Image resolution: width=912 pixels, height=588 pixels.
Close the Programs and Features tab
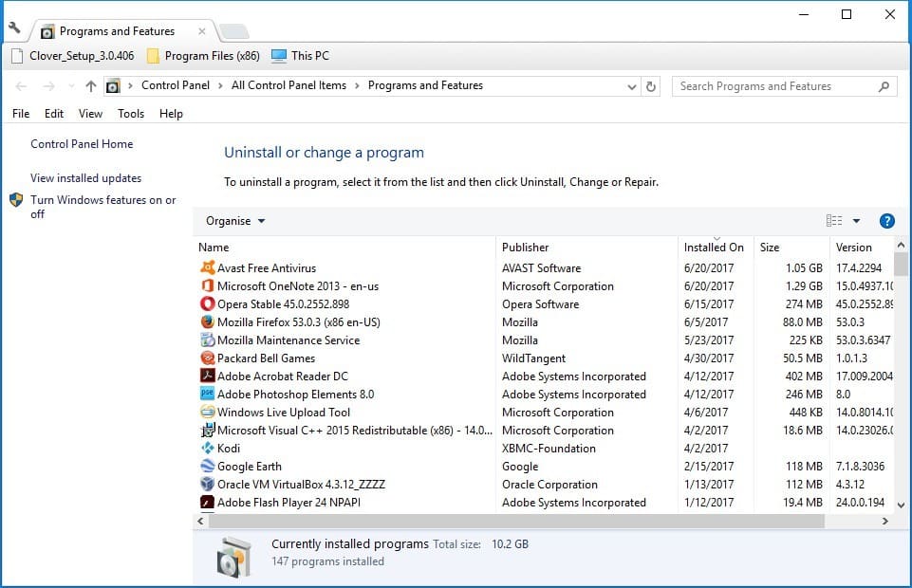click(202, 31)
